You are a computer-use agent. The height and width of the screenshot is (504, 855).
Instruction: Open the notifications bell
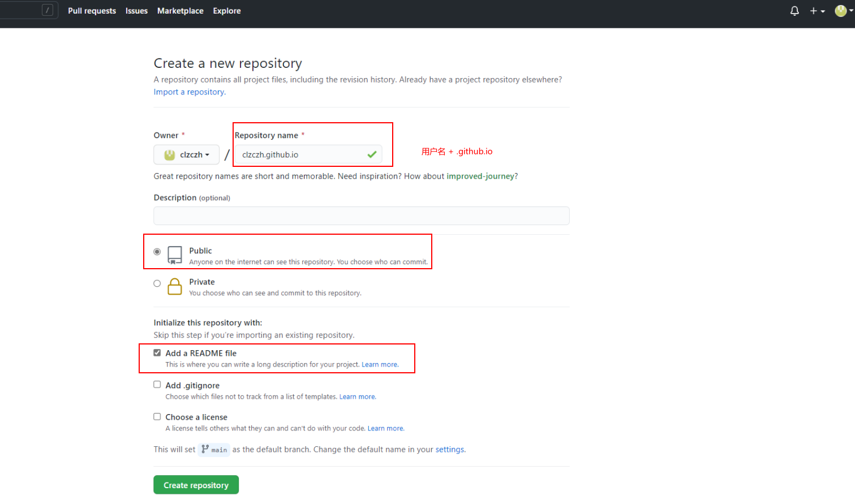(x=794, y=11)
